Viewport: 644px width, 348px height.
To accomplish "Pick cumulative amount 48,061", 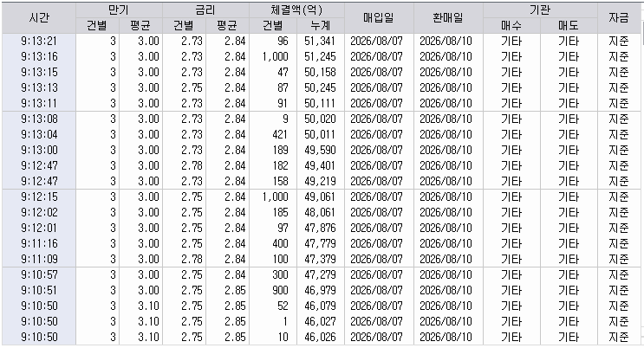I will tap(320, 213).
